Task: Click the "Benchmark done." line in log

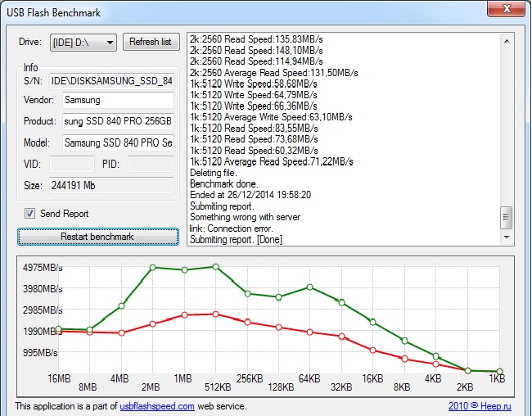Action: [224, 184]
